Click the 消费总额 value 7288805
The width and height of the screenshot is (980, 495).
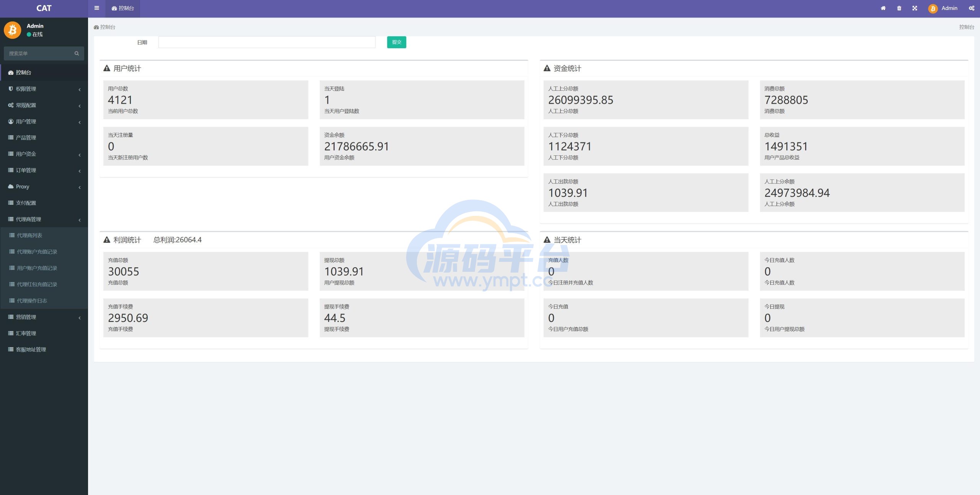[786, 100]
